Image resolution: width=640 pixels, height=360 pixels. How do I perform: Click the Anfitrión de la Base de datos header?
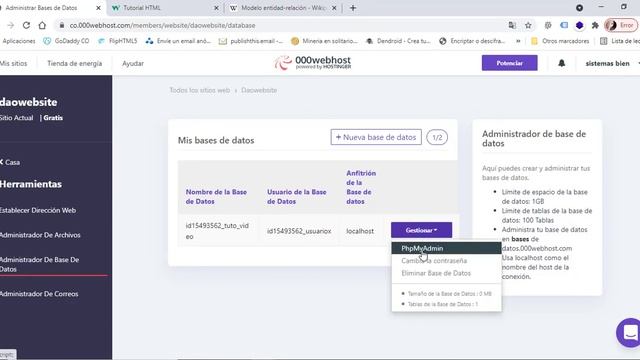361,187
